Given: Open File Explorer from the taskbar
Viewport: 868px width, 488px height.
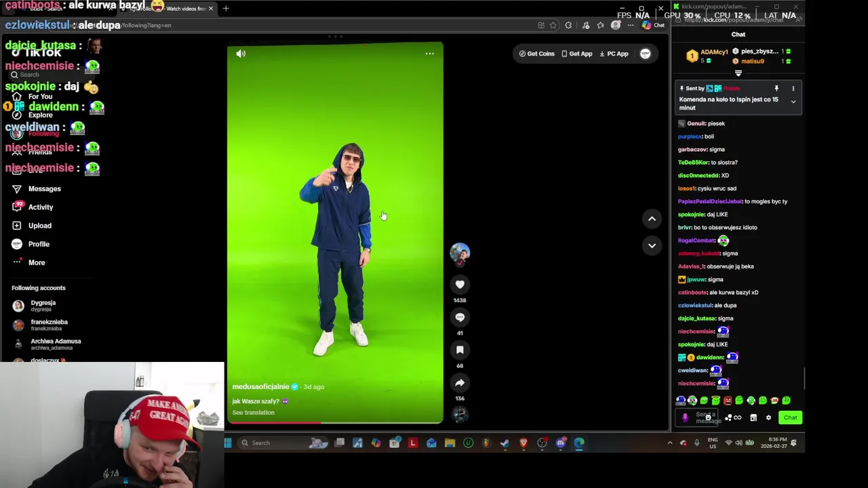Looking at the screenshot, I should 450,443.
